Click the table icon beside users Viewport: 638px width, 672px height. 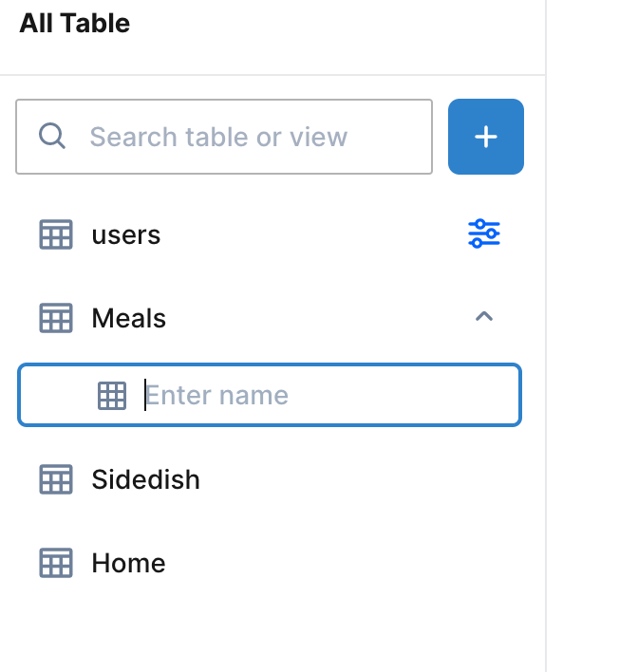pos(56,234)
